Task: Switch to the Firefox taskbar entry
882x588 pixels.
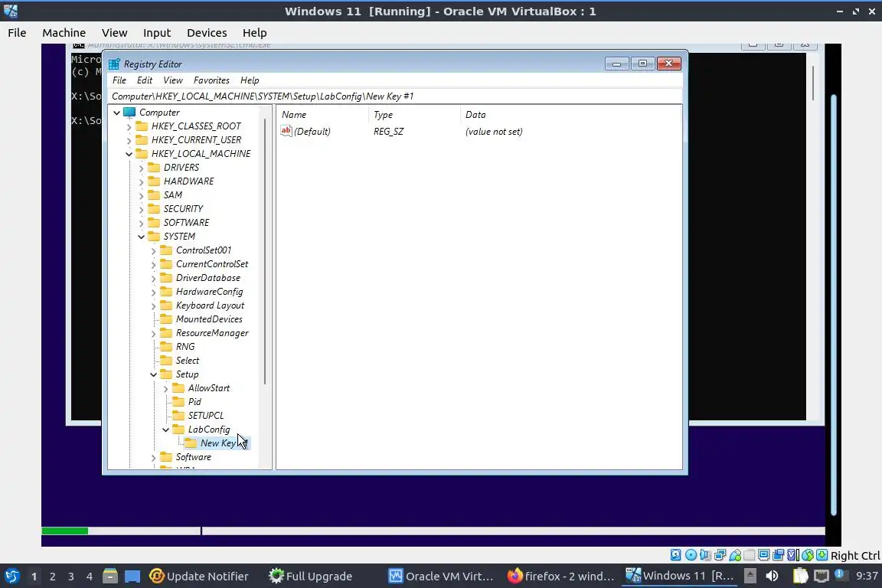Action: [x=560, y=577]
